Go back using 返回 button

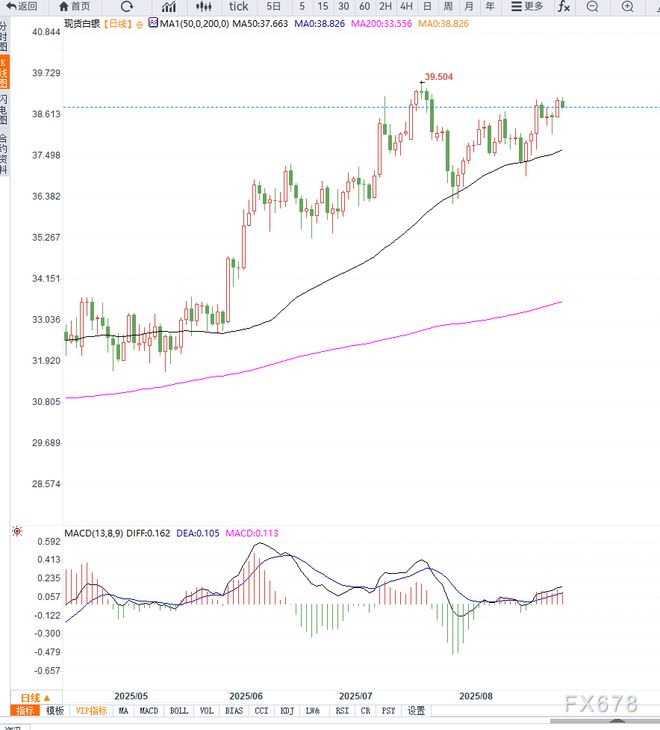pos(22,6)
